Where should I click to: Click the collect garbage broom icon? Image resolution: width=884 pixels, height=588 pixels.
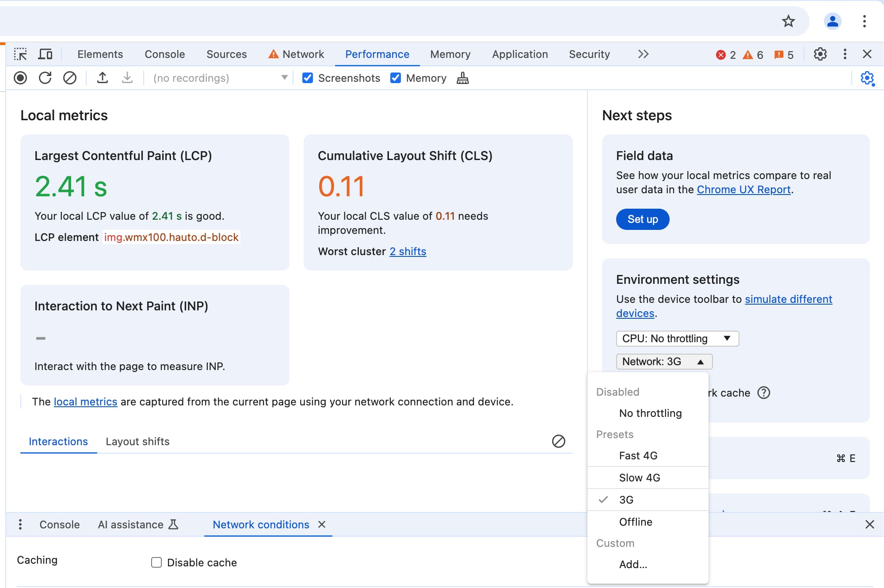pyautogui.click(x=462, y=78)
